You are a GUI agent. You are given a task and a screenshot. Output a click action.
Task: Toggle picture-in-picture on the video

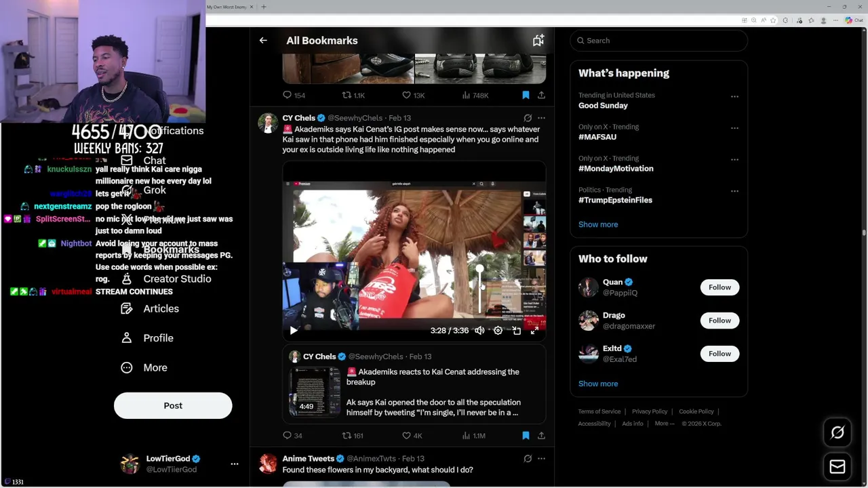click(x=516, y=331)
